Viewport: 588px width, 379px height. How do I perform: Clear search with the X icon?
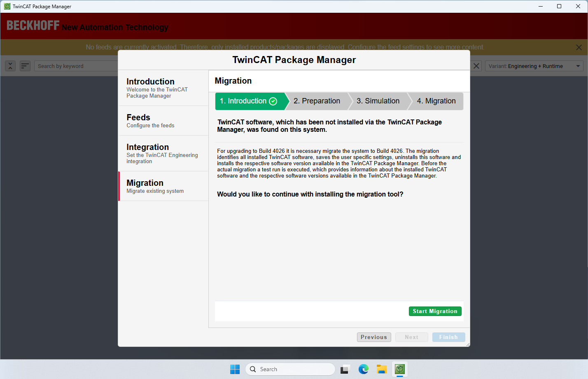click(x=476, y=66)
